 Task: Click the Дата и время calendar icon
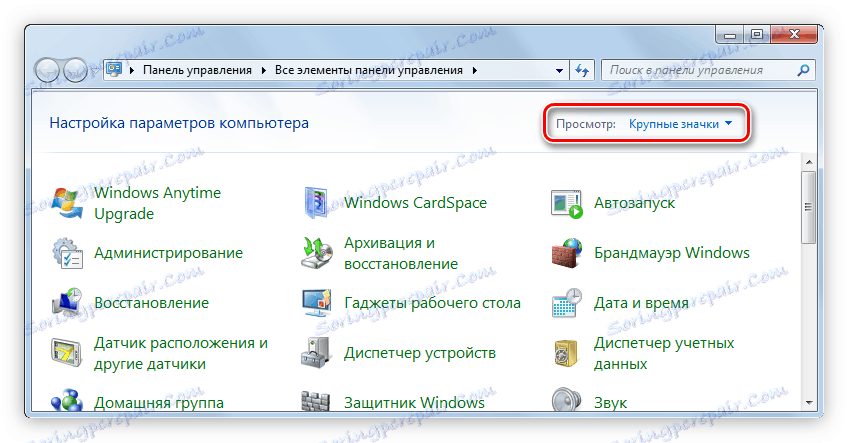566,303
